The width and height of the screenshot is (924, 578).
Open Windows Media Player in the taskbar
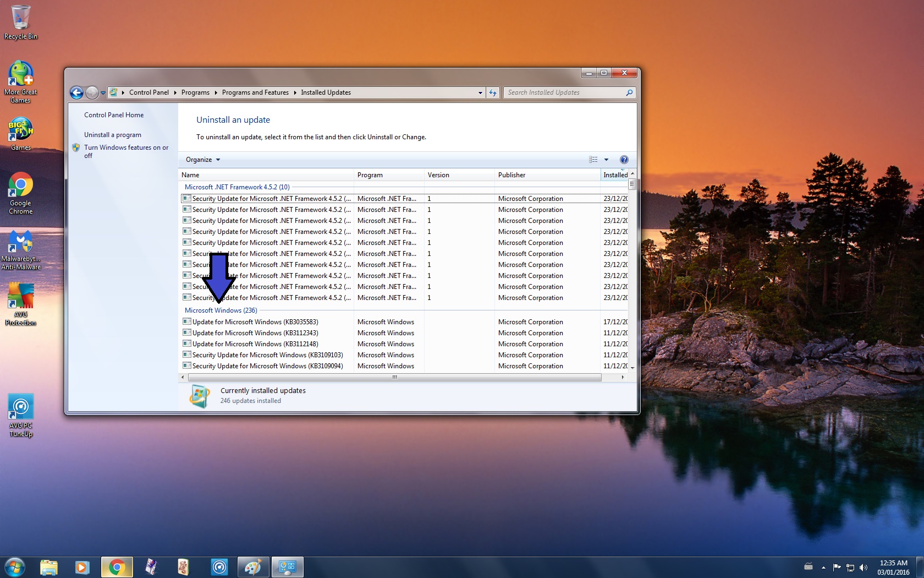pos(82,567)
